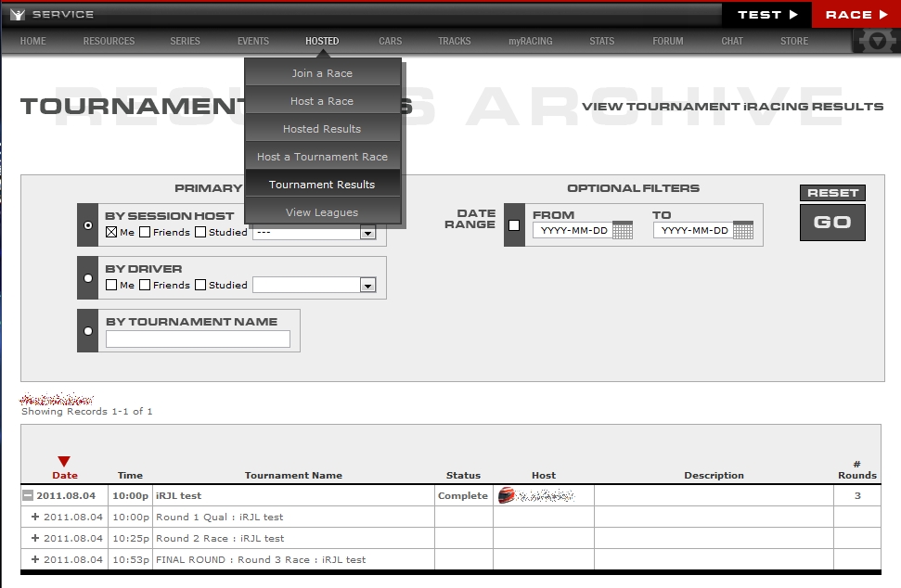Image resolution: width=901 pixels, height=588 pixels.
Task: Select View Leagues menu entry
Action: click(x=322, y=212)
